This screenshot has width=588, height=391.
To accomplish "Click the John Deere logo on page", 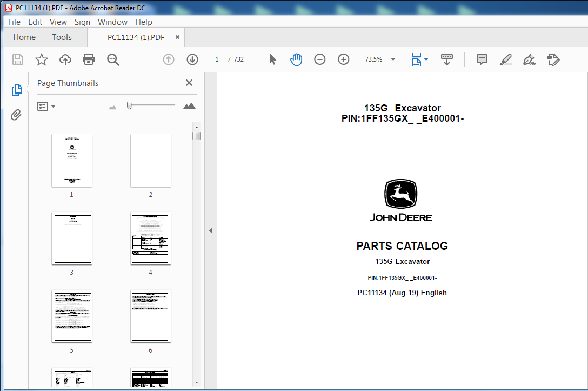I will coord(401,201).
